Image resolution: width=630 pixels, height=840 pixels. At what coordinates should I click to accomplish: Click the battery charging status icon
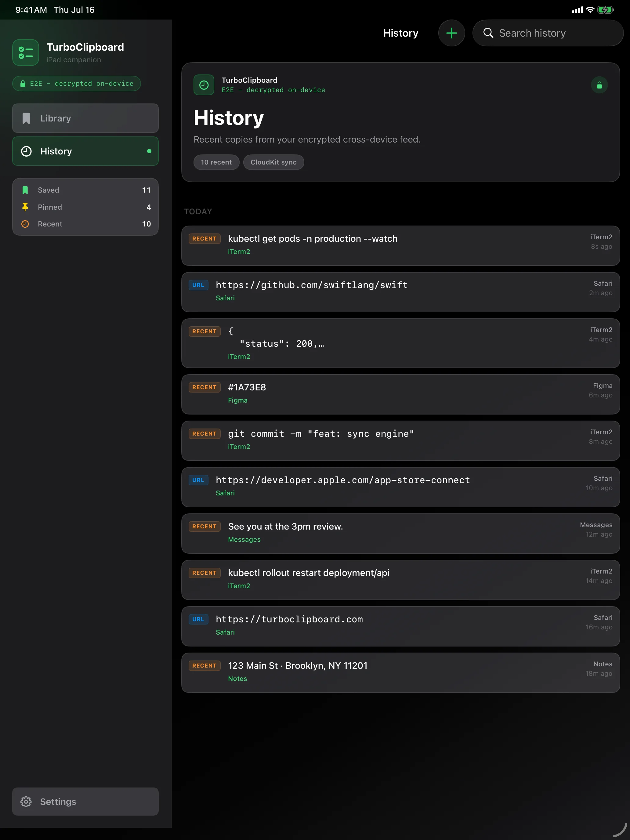[x=605, y=10]
